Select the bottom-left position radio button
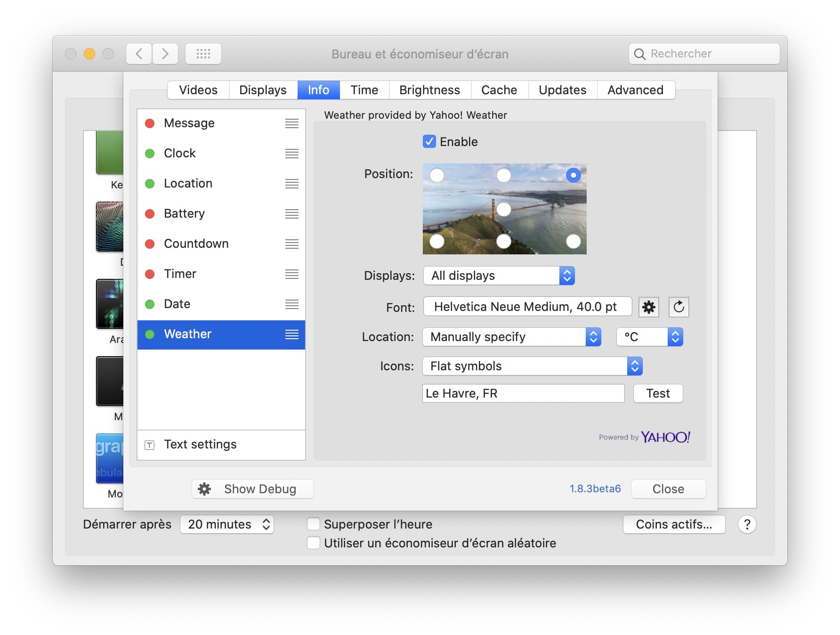Viewport: 840px width, 635px height. [437, 241]
